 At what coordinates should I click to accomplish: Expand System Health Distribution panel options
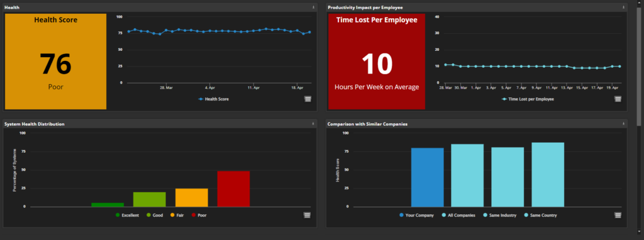[x=313, y=124]
